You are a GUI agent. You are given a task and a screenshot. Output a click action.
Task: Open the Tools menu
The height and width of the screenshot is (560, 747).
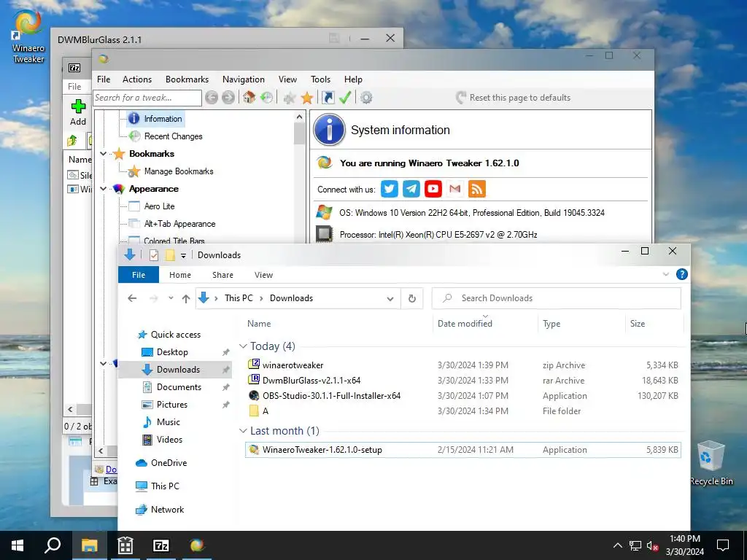pyautogui.click(x=321, y=79)
